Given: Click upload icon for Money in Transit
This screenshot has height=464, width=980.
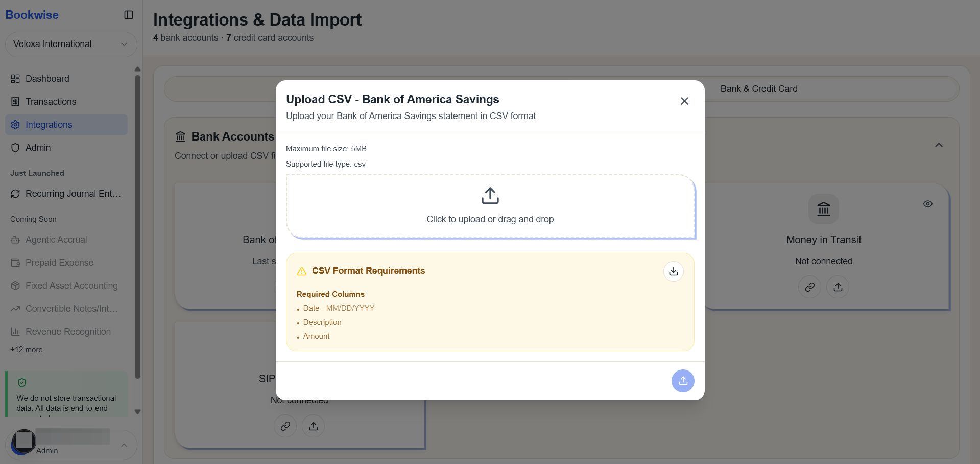Looking at the screenshot, I should [838, 287].
